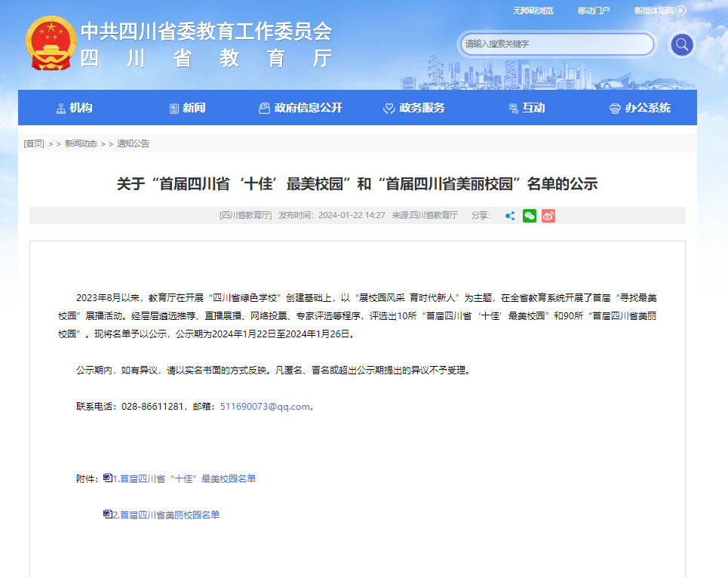Go to 新闻动态 breadcrumb

click(81, 143)
